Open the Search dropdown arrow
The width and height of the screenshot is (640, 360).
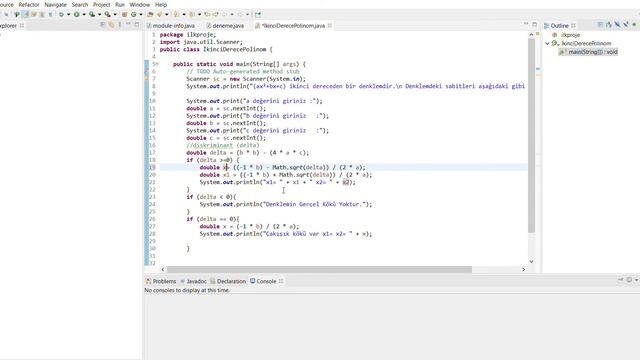click(x=167, y=14)
